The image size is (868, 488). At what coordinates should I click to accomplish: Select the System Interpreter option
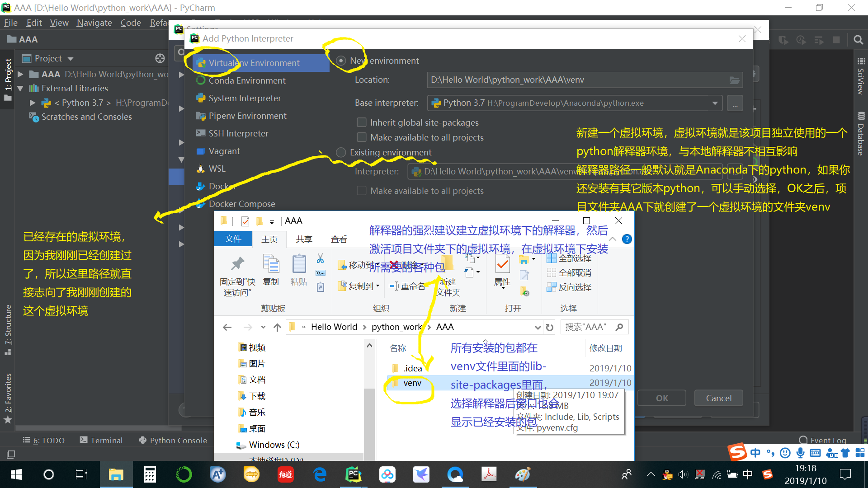244,98
